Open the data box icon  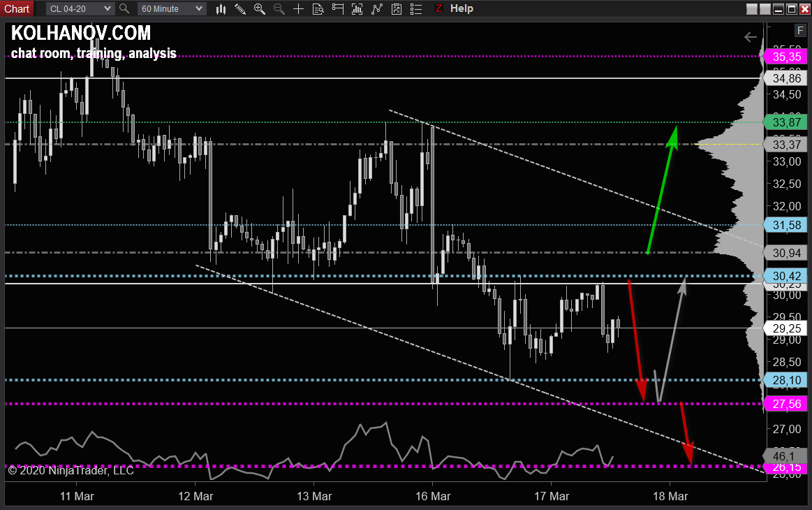318,9
